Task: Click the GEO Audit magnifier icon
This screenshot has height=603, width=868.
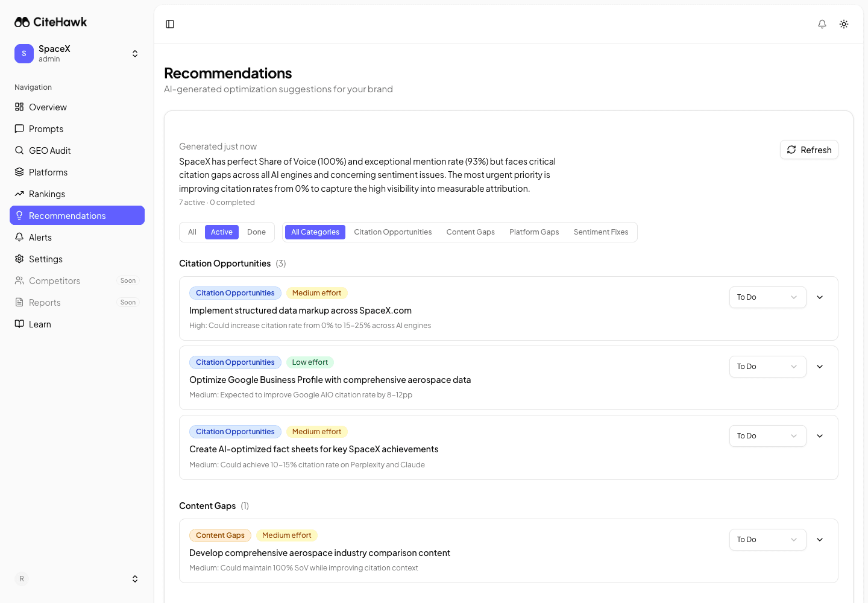Action: 19,150
